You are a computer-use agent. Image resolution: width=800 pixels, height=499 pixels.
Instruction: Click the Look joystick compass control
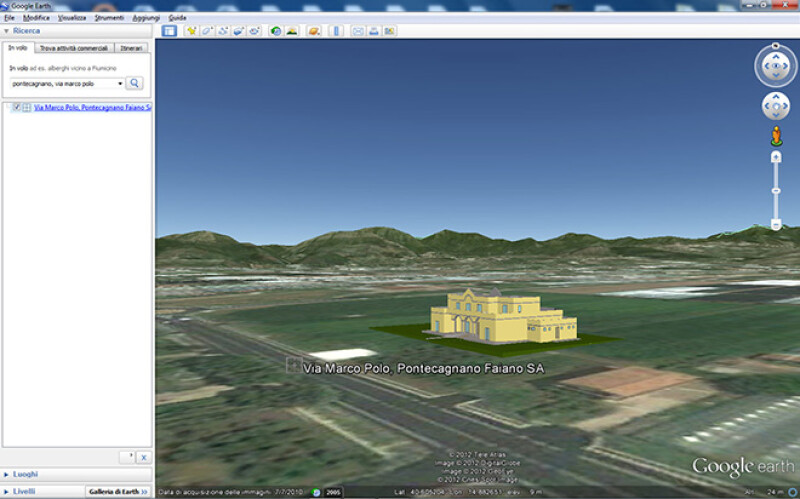coord(776,66)
